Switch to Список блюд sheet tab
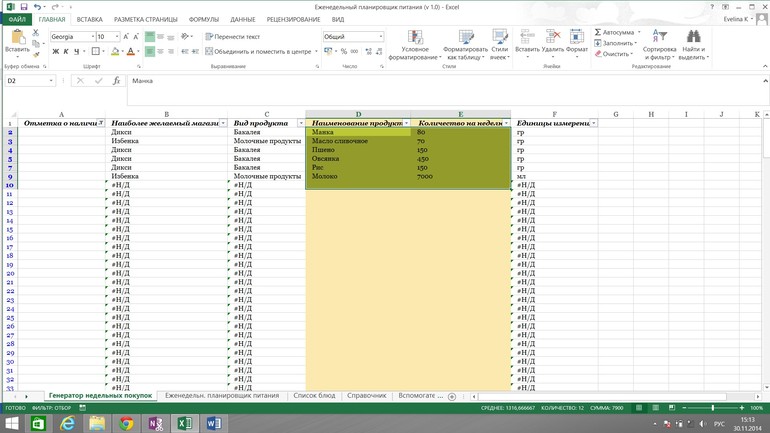This screenshot has height=433, width=770. [x=314, y=396]
